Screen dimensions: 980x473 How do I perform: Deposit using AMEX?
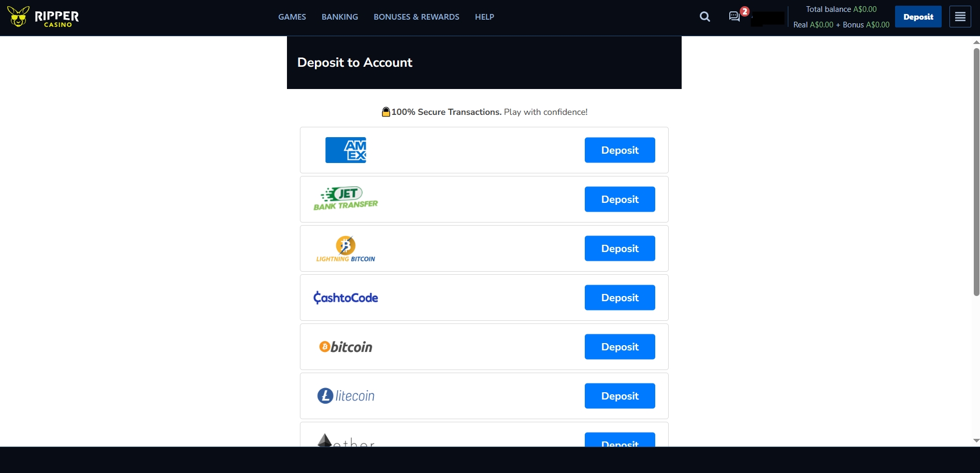[x=619, y=150]
